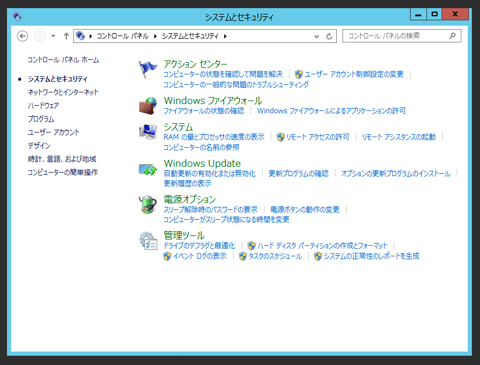The width and height of the screenshot is (480, 365).
Task: Click Windows ファイアウォールによるアプリケーションの許可 link
Action: pos(331,111)
